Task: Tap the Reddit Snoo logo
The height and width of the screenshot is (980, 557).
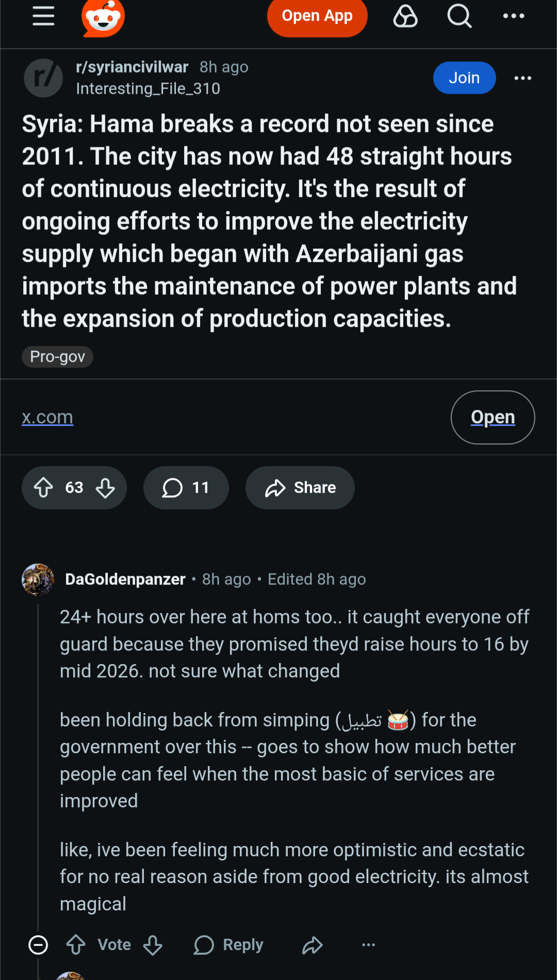Action: [103, 18]
